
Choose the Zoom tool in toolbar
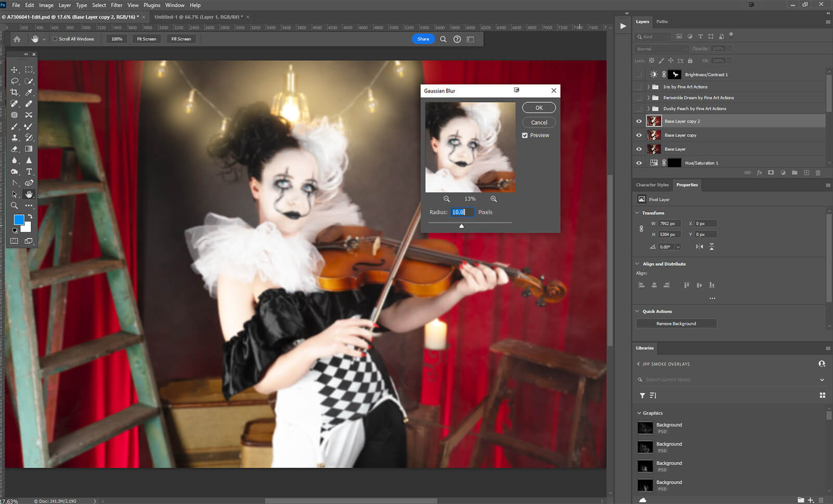(15, 206)
